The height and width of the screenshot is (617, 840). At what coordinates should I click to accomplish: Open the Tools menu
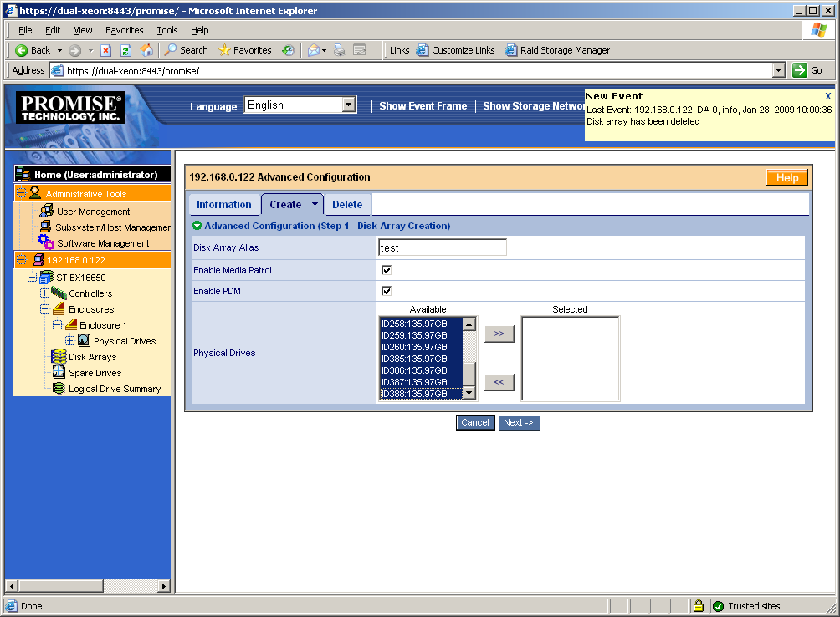(x=166, y=30)
